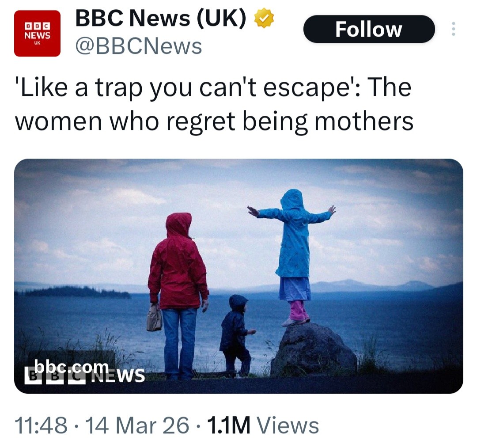Click the toddler in dark jacket
The height and width of the screenshot is (448, 477).
tap(237, 335)
